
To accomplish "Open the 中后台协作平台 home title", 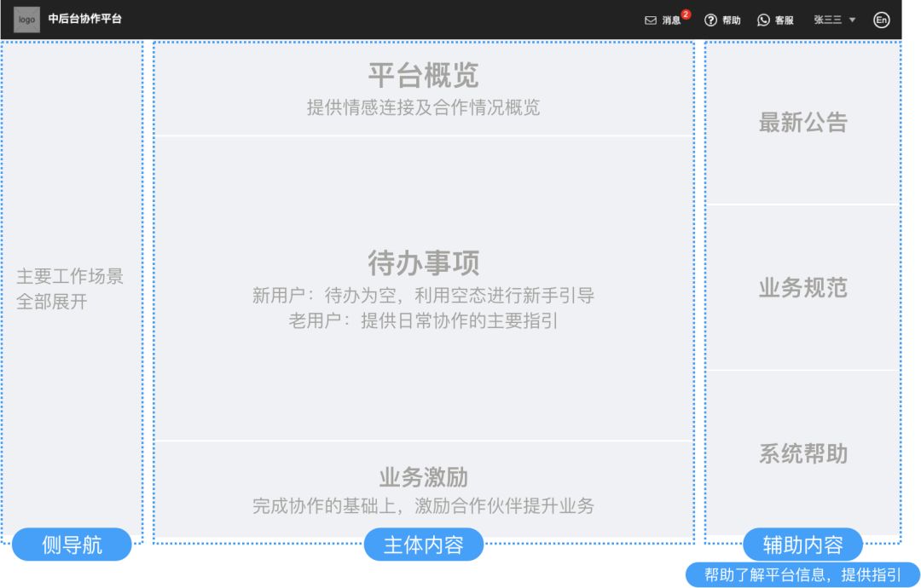I will pos(84,19).
